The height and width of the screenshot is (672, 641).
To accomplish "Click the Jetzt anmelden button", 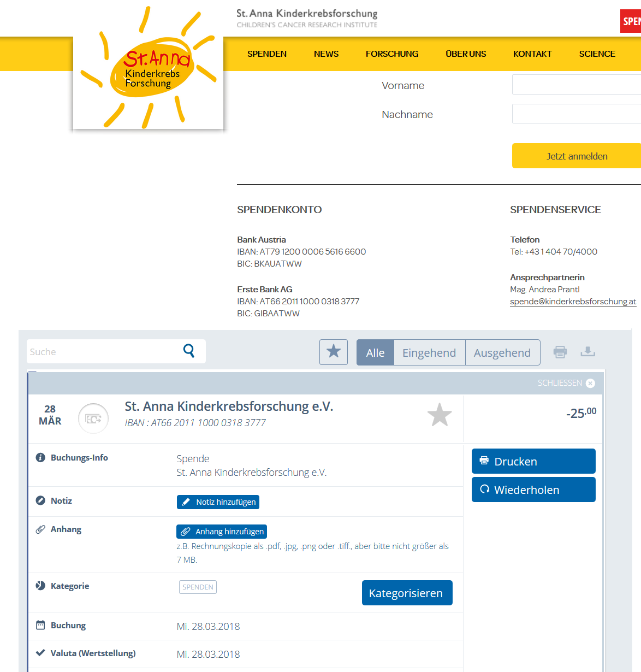I will point(577,156).
